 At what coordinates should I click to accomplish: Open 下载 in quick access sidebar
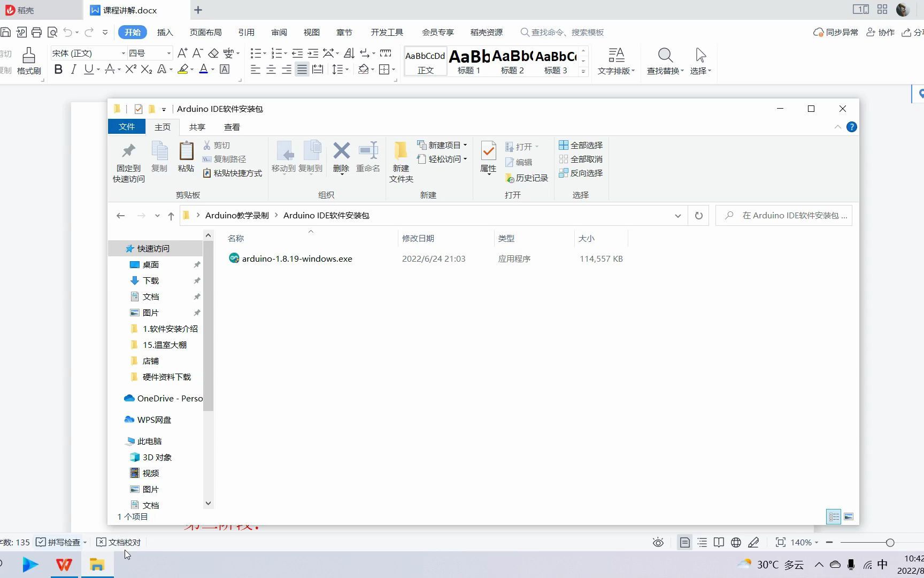[x=151, y=280]
